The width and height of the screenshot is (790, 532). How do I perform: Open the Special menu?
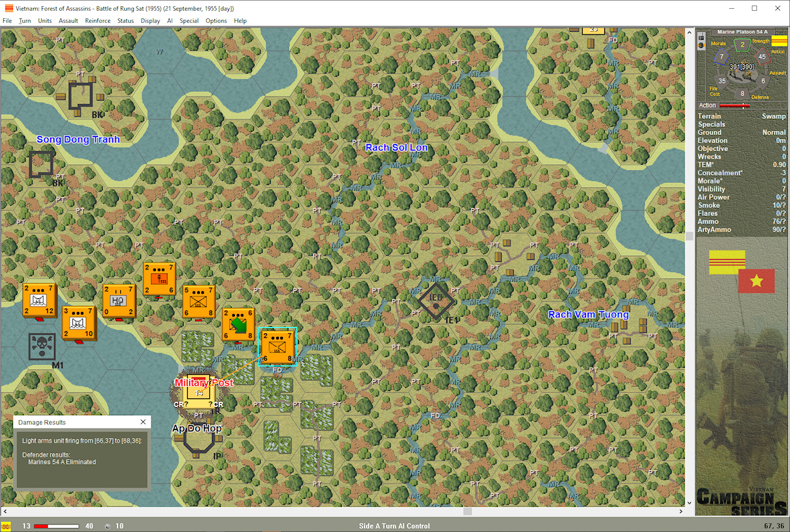[x=189, y=21]
